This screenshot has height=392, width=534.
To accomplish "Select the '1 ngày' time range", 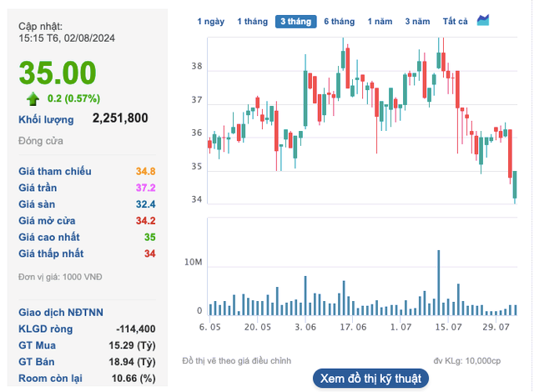I will 210,22.
